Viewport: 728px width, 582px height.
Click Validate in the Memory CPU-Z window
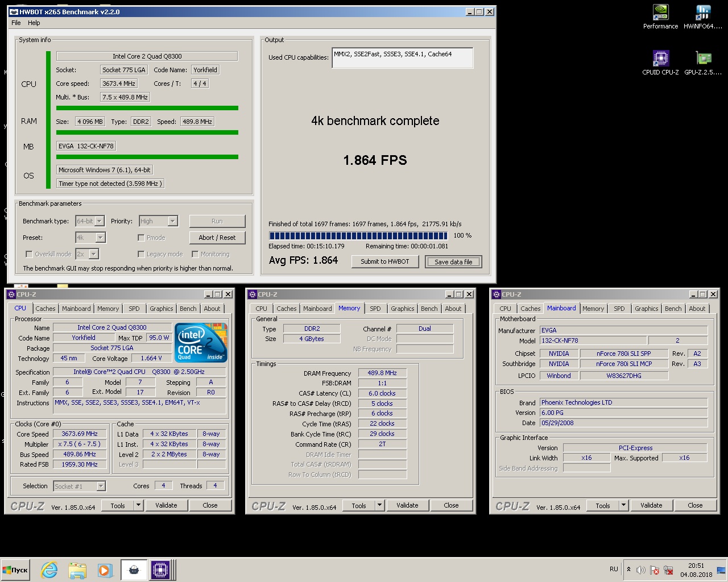(x=407, y=505)
